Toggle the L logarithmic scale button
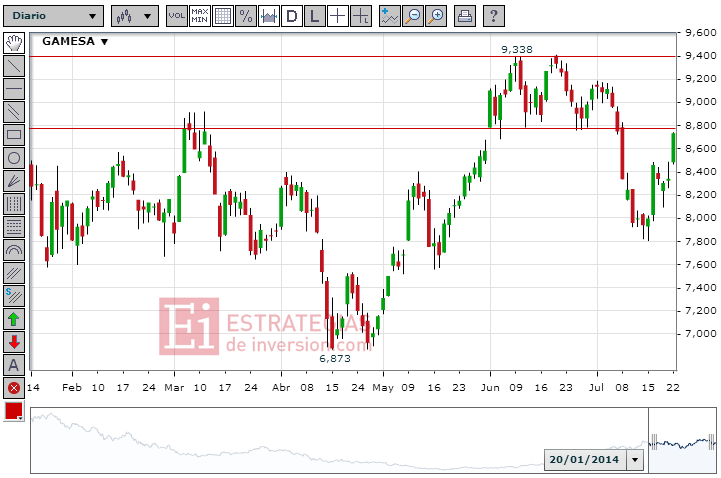721x478 pixels. tap(315, 16)
